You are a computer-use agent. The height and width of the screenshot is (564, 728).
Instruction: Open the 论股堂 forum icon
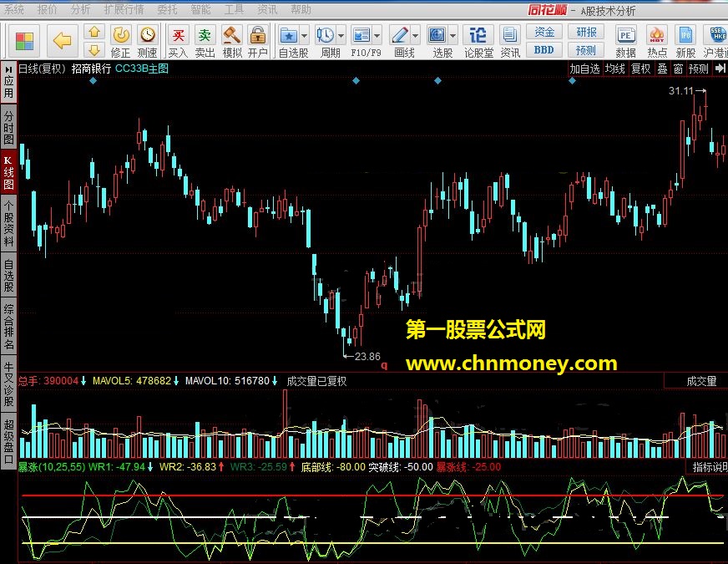click(478, 35)
